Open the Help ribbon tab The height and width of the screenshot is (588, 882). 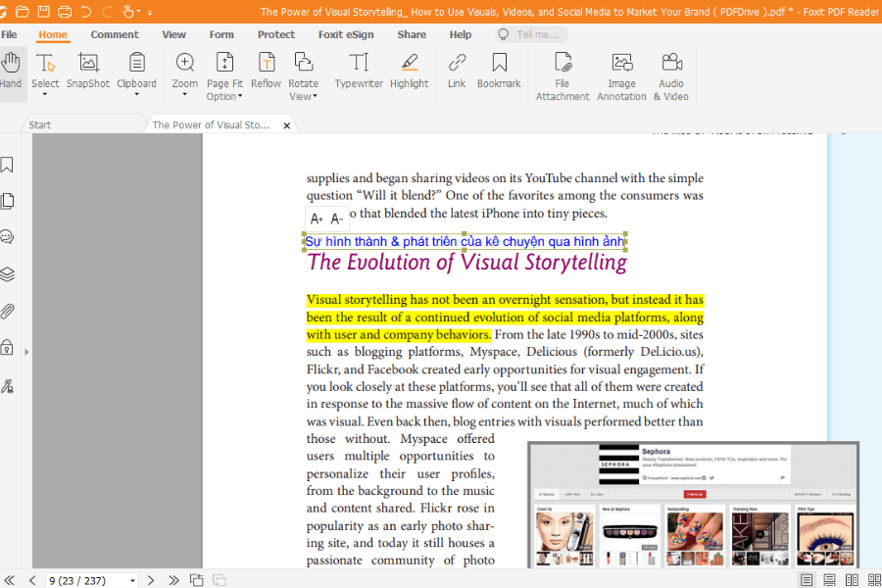coord(461,35)
